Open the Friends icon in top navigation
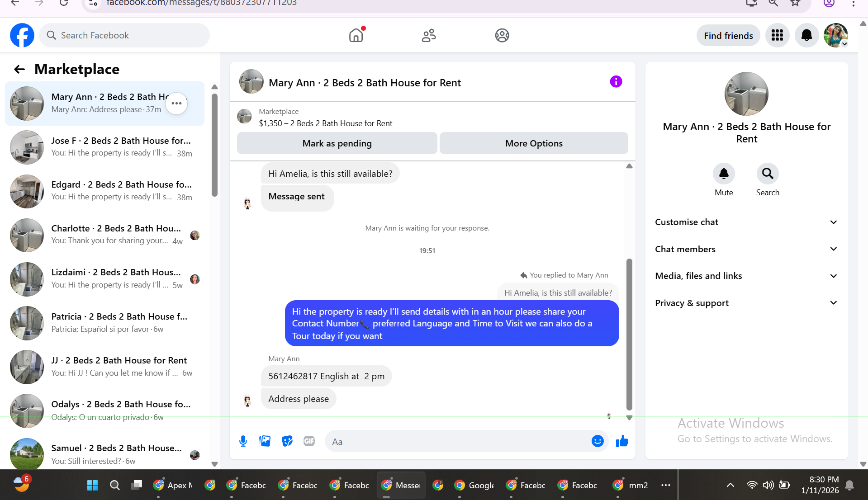 pyautogui.click(x=429, y=35)
